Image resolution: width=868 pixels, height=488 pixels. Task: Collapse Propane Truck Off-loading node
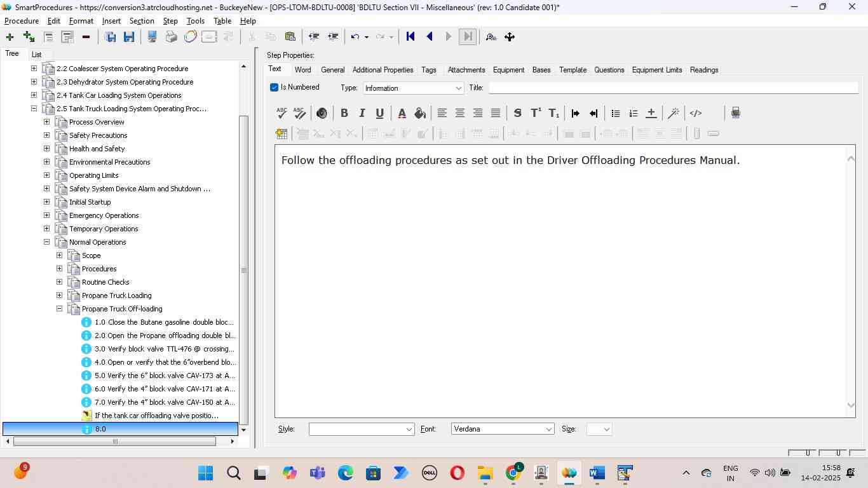click(59, 309)
